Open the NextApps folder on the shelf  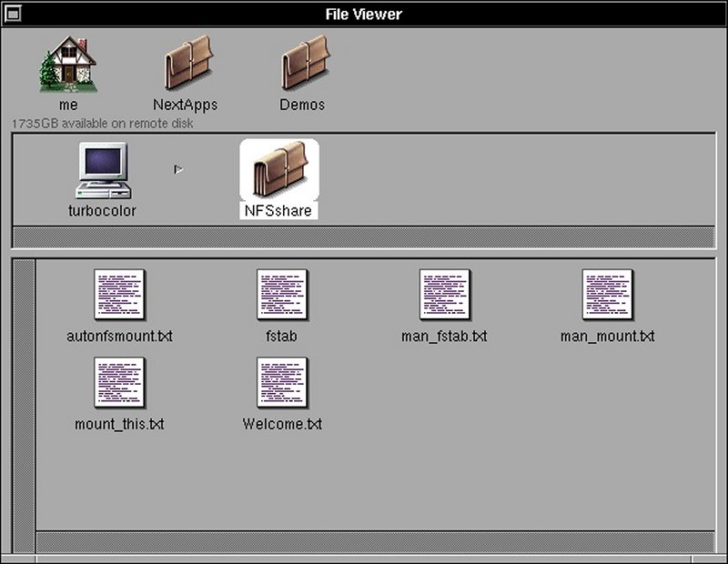tap(186, 65)
